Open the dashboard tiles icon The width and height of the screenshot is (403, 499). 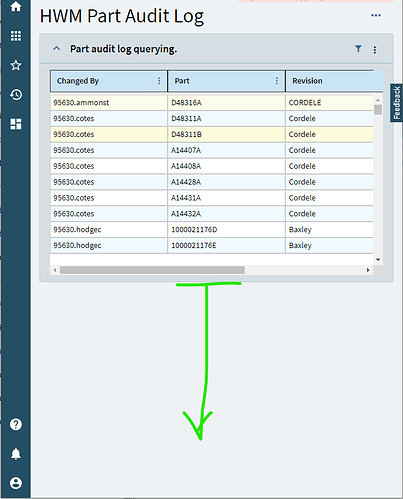click(16, 124)
